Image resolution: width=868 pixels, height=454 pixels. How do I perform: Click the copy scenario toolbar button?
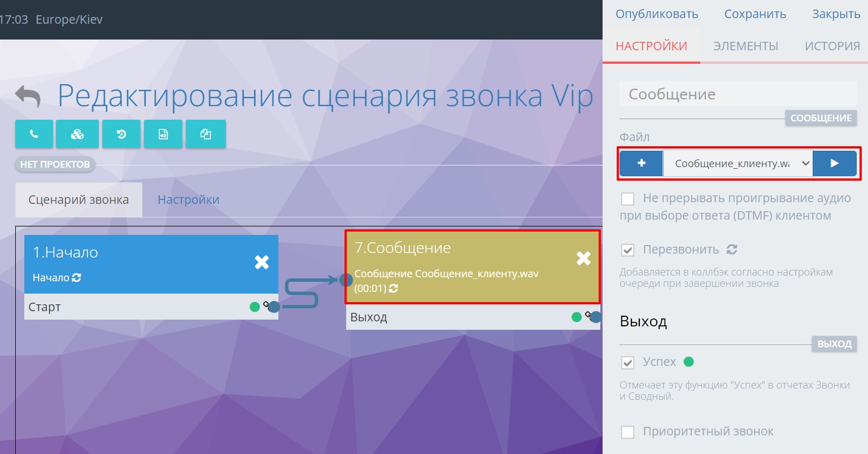(x=206, y=134)
